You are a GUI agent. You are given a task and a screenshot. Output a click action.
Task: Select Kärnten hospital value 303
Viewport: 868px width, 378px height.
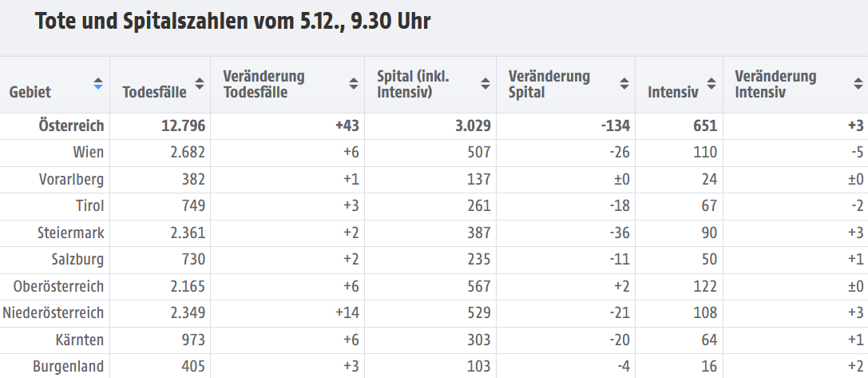tap(478, 340)
